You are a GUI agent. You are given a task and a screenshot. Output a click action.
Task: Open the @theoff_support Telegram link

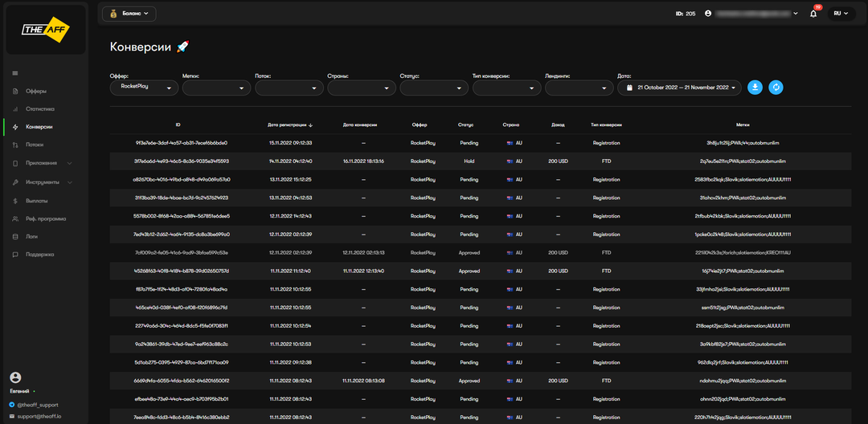(x=37, y=405)
